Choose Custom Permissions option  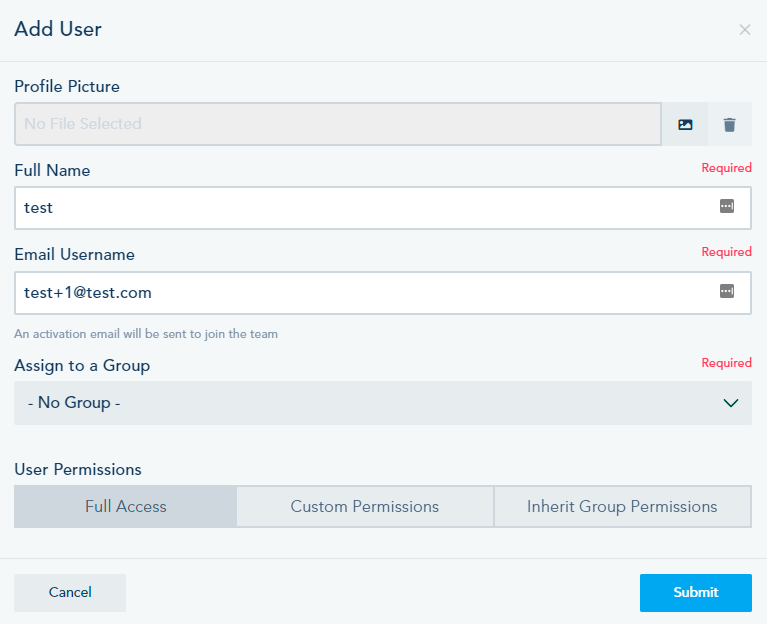tap(365, 506)
